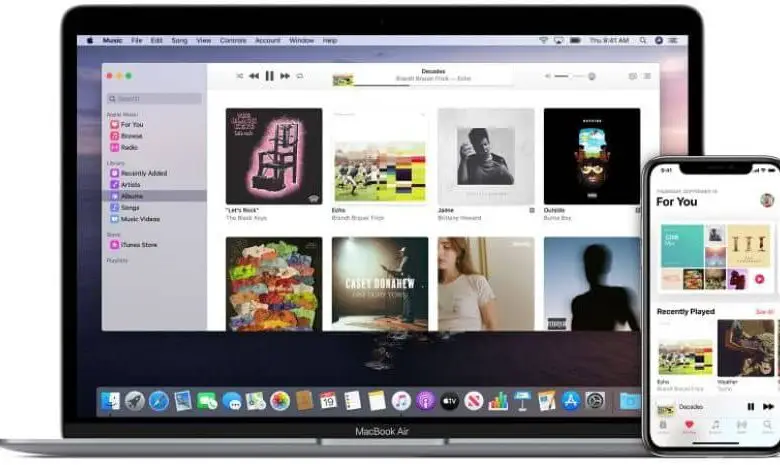The image size is (780, 465).
Task: Open Maps from the Dock
Action: 256,401
